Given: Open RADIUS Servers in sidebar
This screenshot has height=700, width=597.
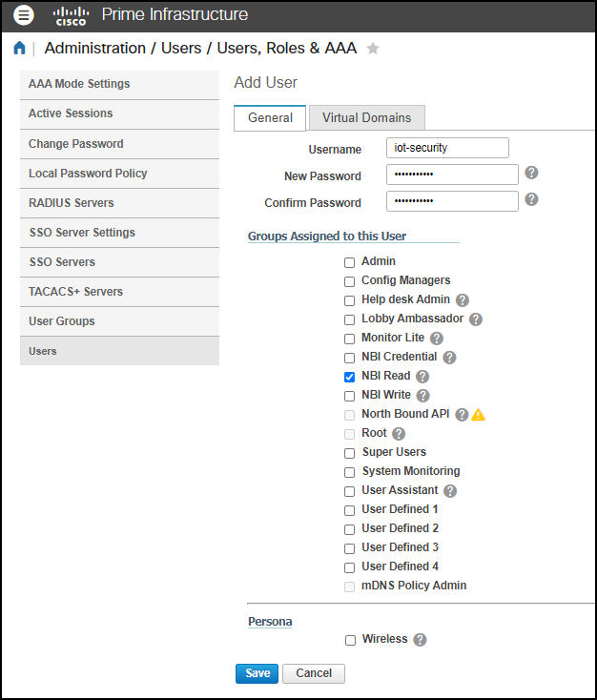Looking at the screenshot, I should coord(119,203).
